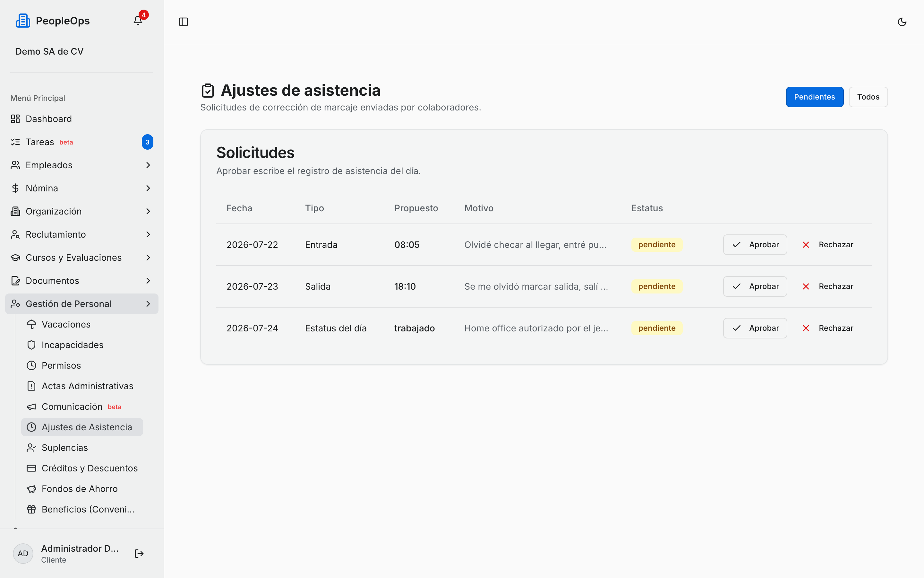The height and width of the screenshot is (578, 924).
Task: Expand the Nómina chevron
Action: click(x=148, y=188)
